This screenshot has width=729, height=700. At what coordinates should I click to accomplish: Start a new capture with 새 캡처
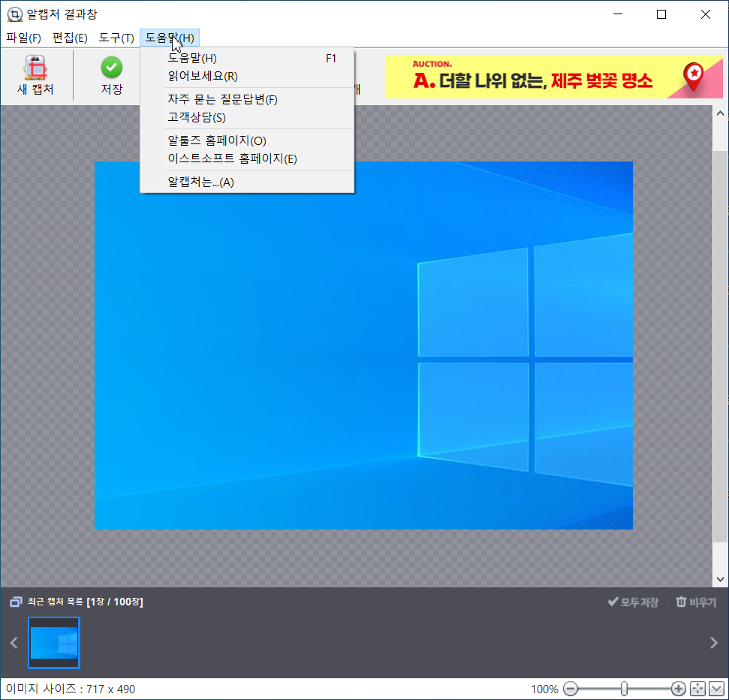click(x=35, y=75)
